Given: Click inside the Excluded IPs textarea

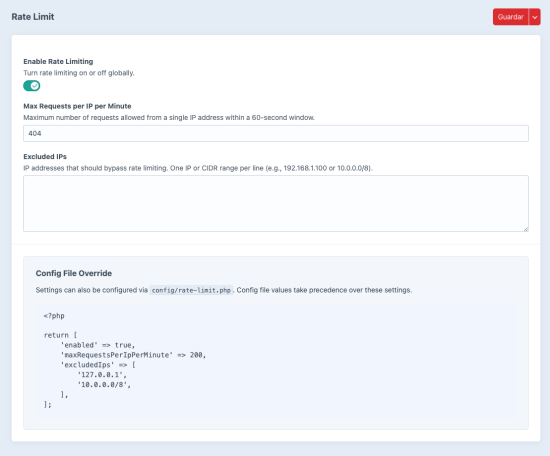Looking at the screenshot, I should 276,203.
